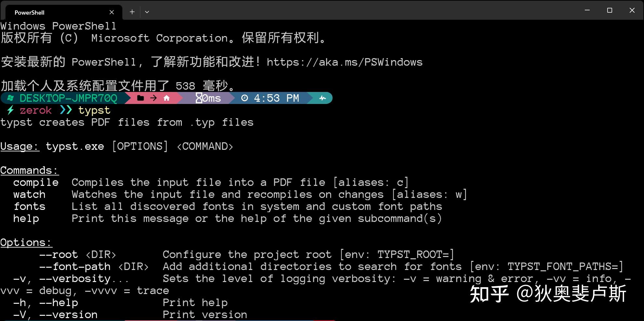
Task: Click the zerok username text
Action: (36, 110)
